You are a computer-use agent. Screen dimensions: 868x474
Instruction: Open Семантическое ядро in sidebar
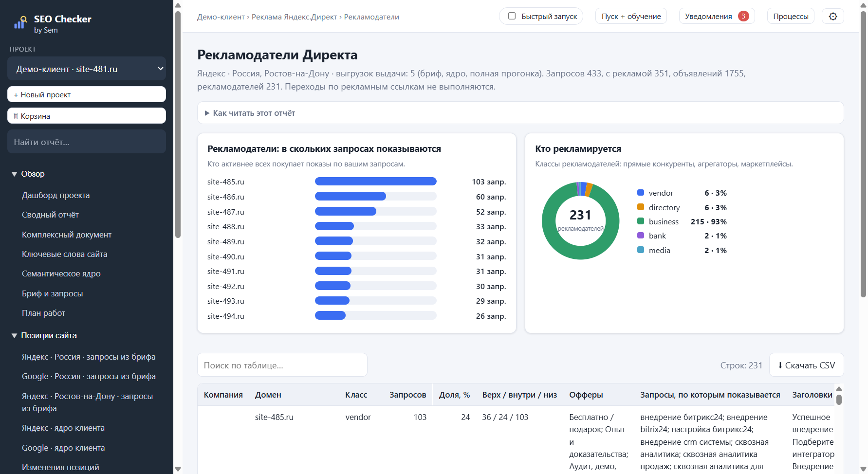click(x=61, y=273)
